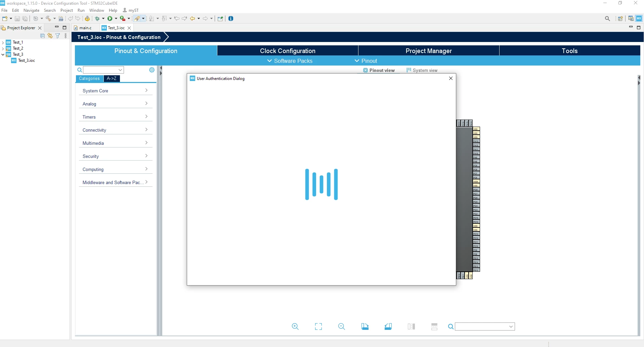
Task: Open the Clock Configuration tab
Action: [288, 51]
